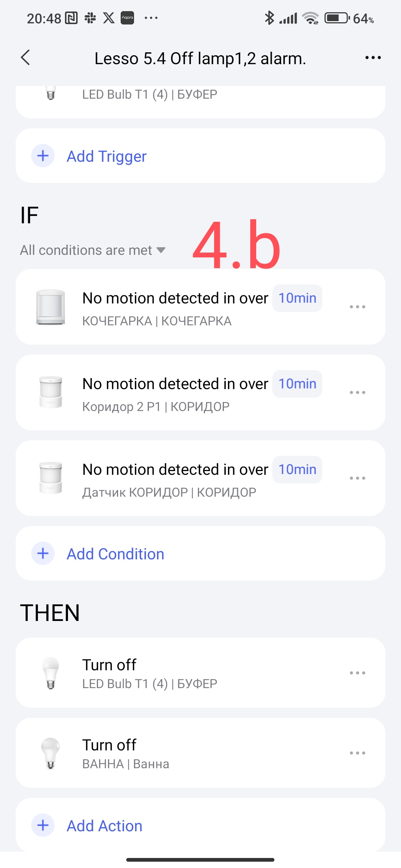Image resolution: width=401 pixels, height=868 pixels.
Task: Tap the plus icon beside Add Trigger
Action: 43,156
